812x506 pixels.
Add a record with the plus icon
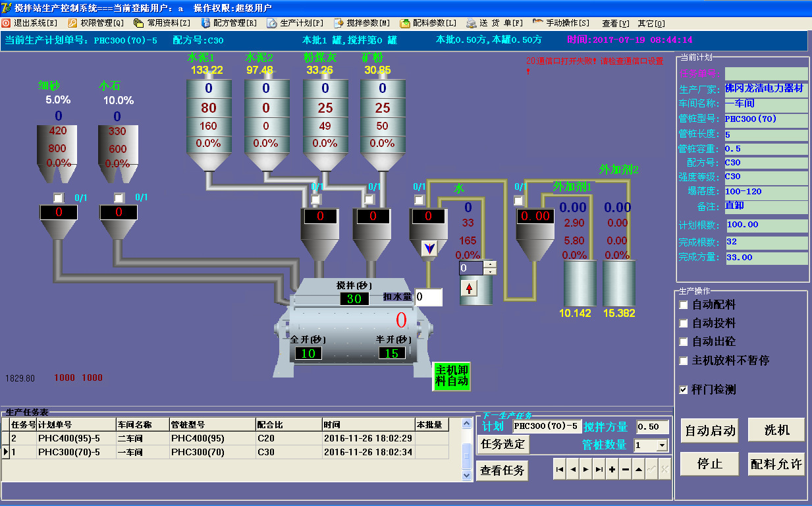coord(612,469)
